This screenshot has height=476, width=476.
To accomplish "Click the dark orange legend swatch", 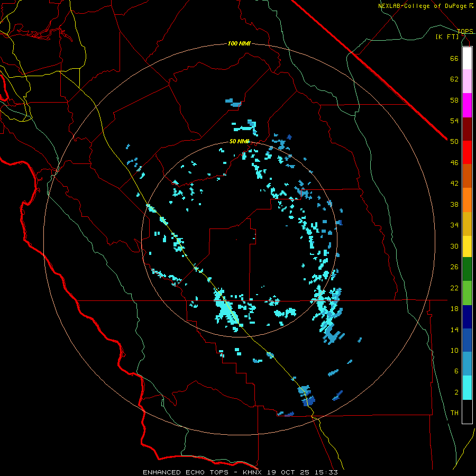I will (467, 176).
